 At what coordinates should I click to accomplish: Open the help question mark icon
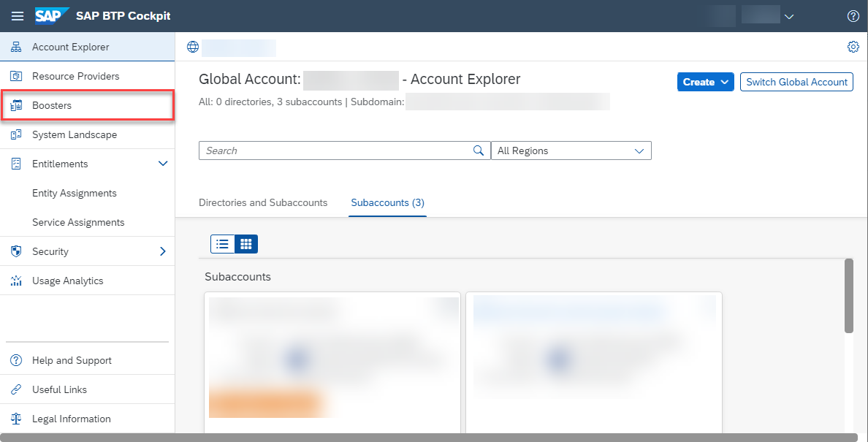(x=853, y=16)
